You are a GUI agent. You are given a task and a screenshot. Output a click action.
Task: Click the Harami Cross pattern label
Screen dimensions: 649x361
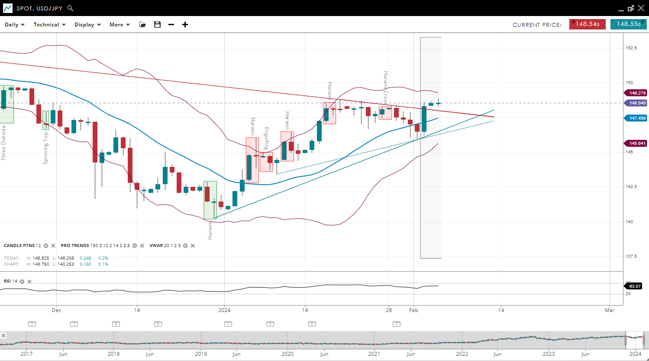(x=385, y=87)
